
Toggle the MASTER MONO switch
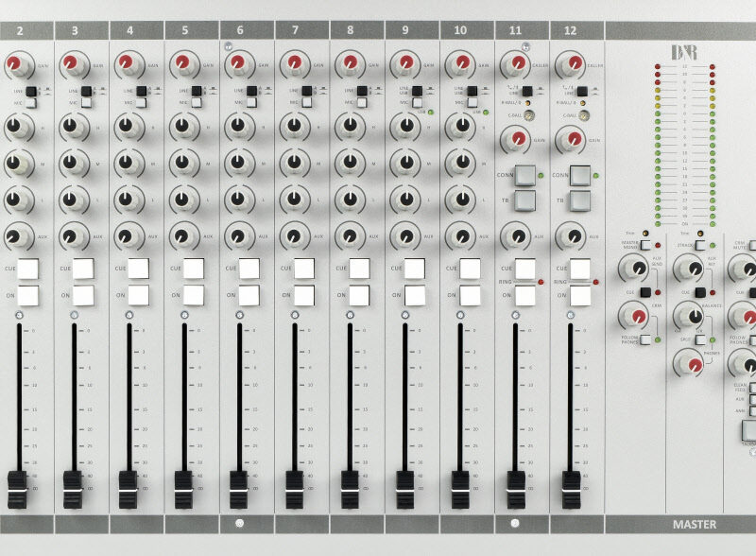click(x=646, y=245)
